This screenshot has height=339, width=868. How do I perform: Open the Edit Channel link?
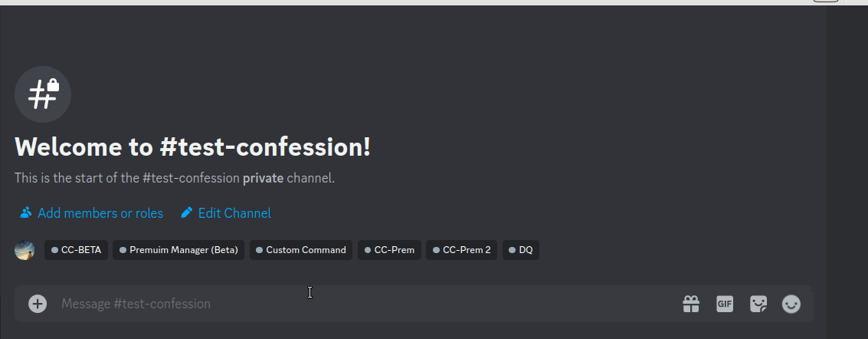point(234,213)
